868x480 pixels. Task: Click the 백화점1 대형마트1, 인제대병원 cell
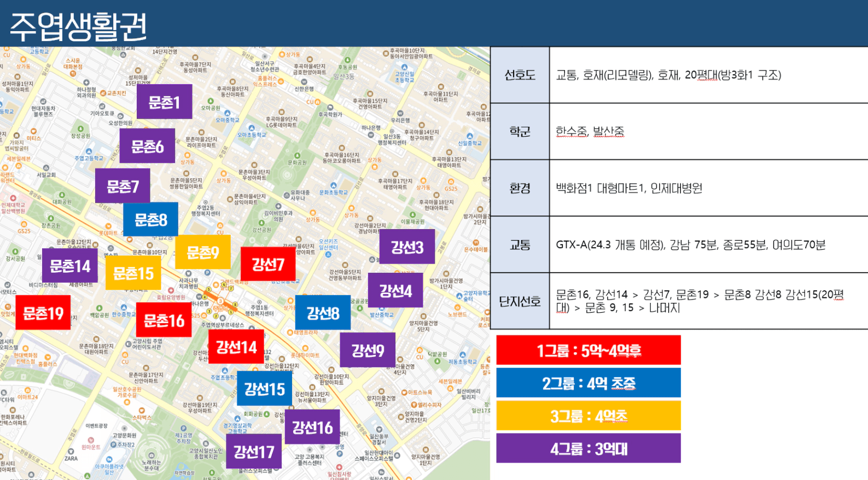709,188
